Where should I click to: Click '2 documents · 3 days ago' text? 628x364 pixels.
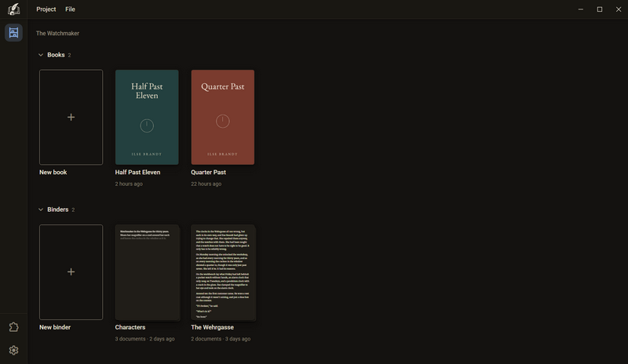coord(221,339)
